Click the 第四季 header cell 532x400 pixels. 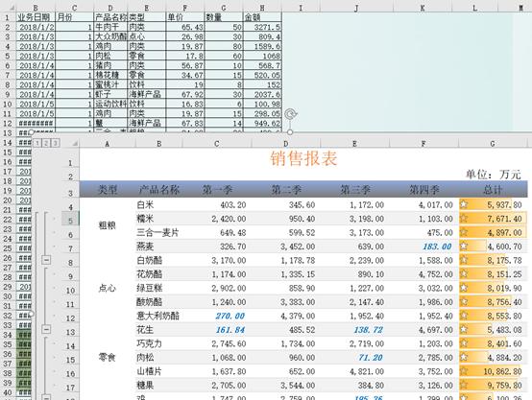(424, 190)
